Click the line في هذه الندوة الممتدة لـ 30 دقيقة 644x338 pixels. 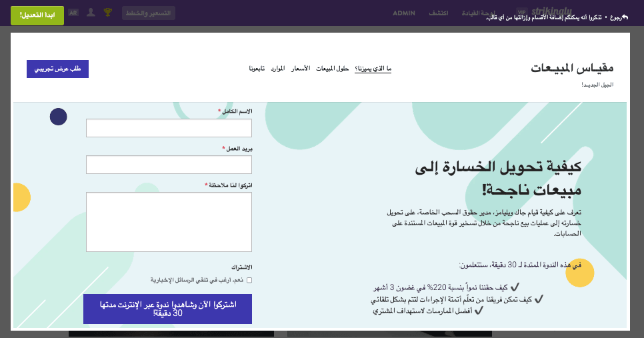[x=520, y=265]
